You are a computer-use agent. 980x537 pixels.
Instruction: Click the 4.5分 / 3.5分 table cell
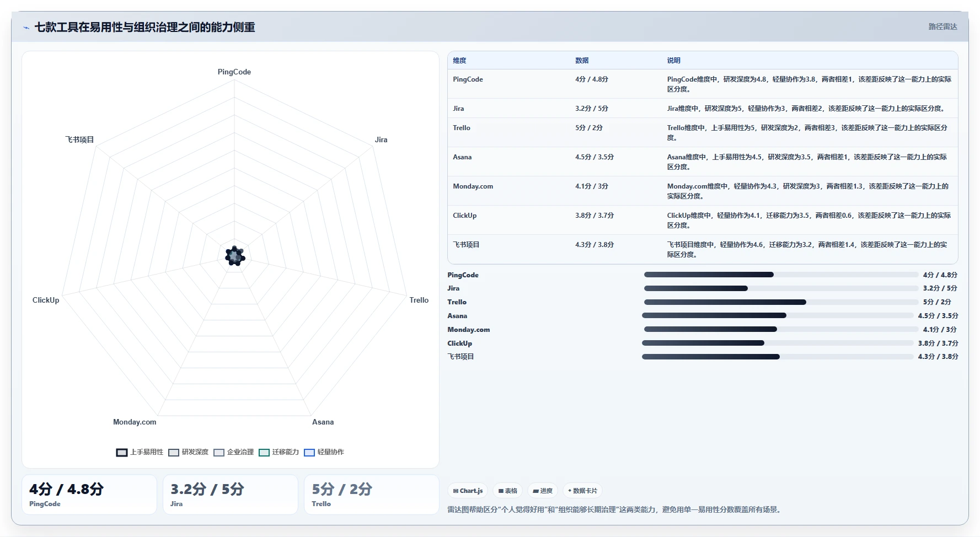594,157
